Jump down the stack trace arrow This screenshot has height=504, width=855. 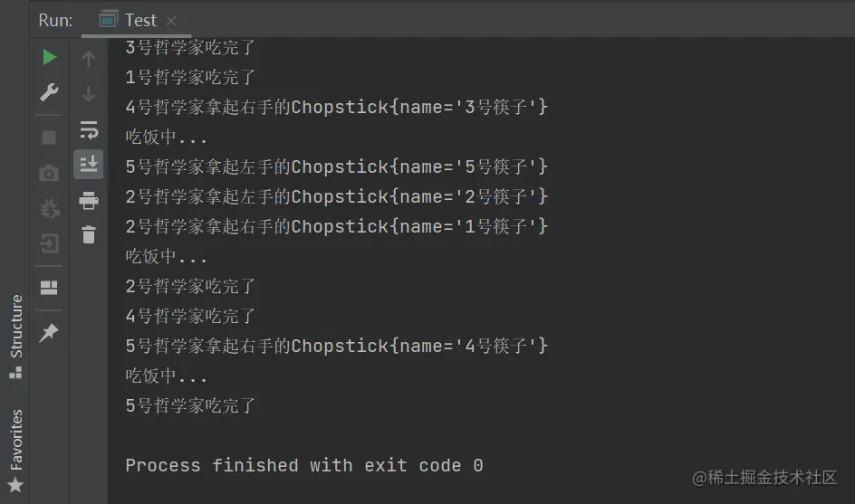pyautogui.click(x=89, y=93)
